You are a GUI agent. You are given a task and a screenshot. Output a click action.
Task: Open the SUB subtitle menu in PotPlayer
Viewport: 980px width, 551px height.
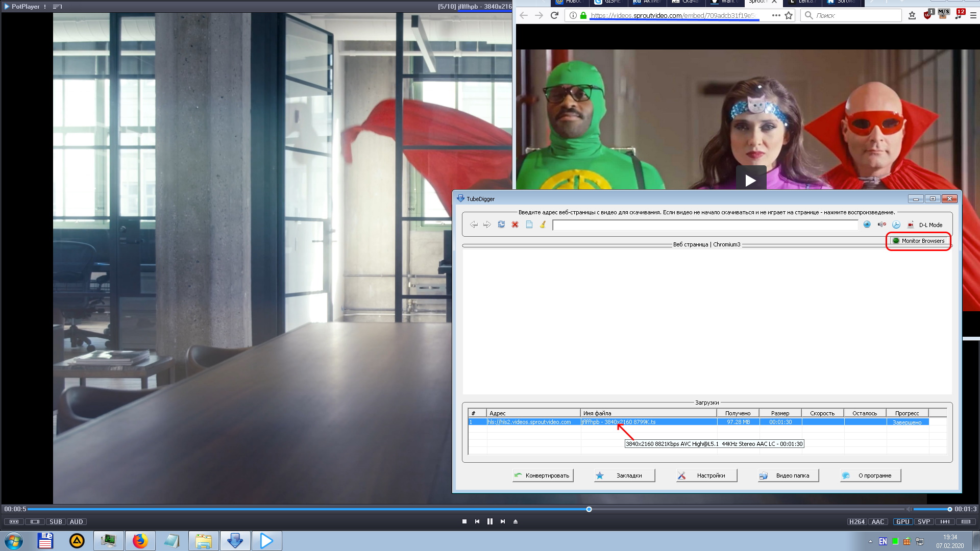pos(56,521)
